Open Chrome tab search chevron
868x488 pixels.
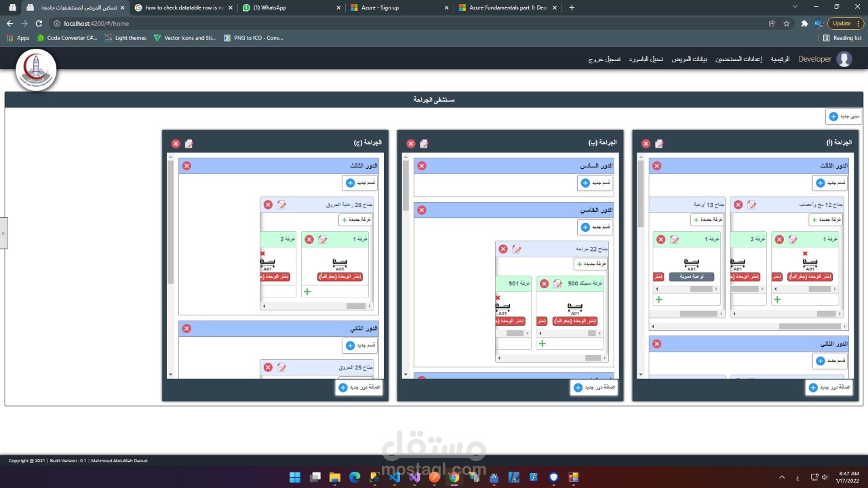(x=795, y=7)
